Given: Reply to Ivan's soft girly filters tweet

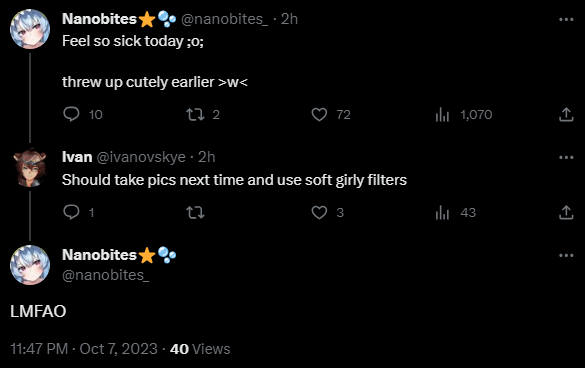Looking at the screenshot, I should [x=78, y=212].
